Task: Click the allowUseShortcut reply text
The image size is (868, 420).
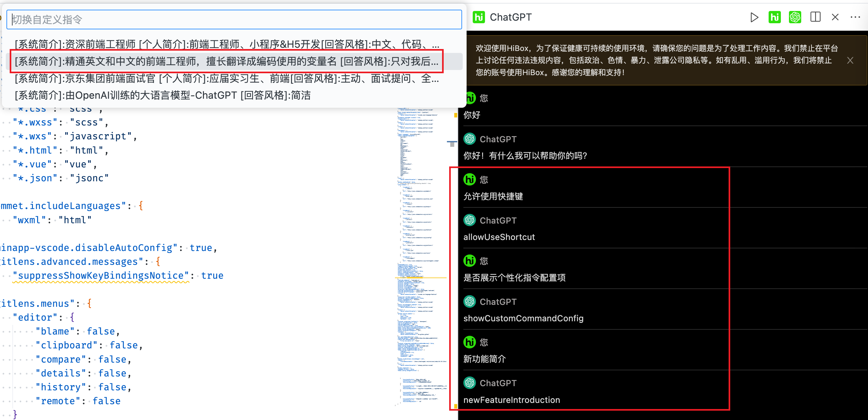Action: [499, 237]
